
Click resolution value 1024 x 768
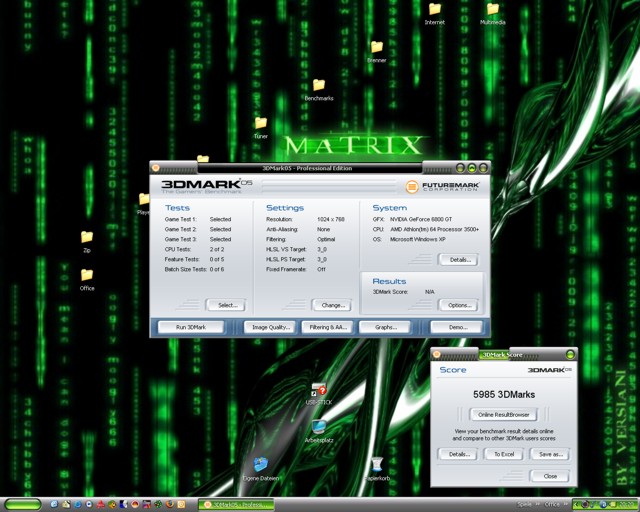pos(331,219)
